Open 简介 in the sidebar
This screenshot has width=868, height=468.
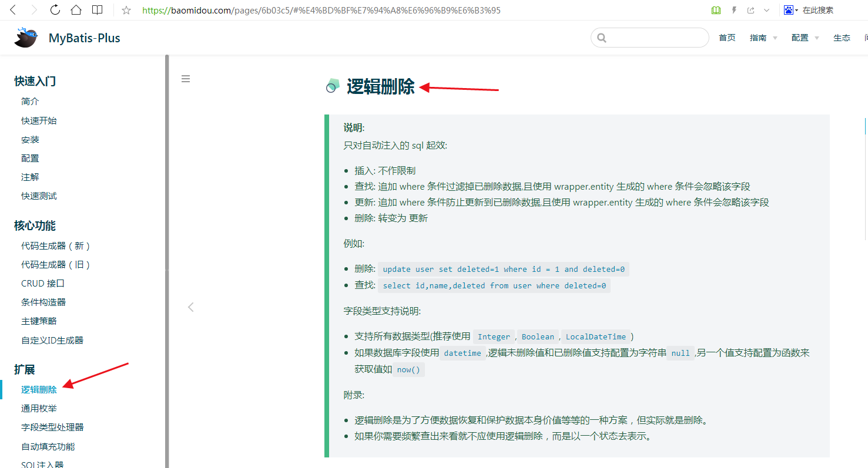coord(30,102)
